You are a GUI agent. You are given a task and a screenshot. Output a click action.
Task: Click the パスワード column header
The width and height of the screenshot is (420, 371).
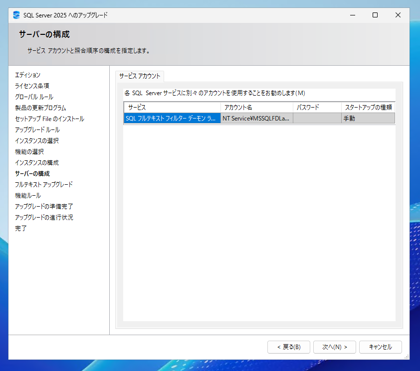click(x=317, y=107)
